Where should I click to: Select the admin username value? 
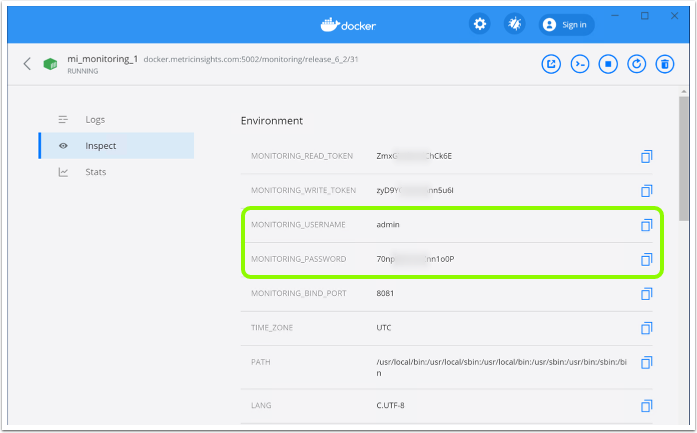point(388,225)
